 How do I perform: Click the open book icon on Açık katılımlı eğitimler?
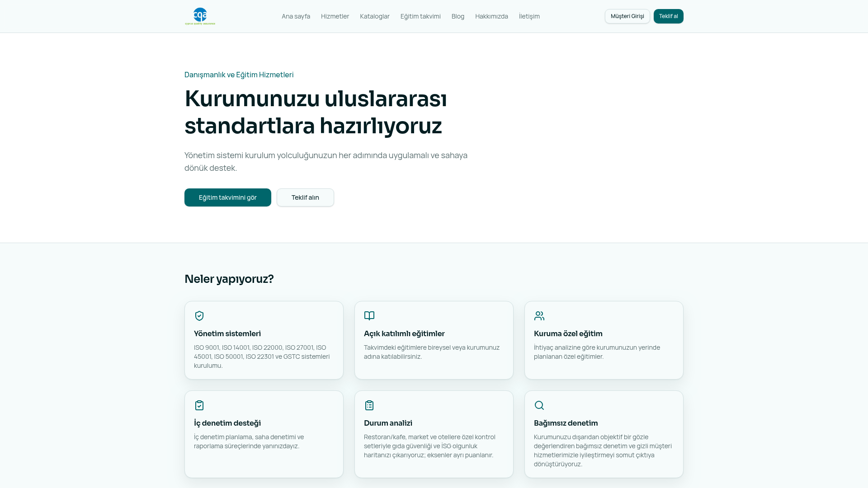pyautogui.click(x=369, y=316)
